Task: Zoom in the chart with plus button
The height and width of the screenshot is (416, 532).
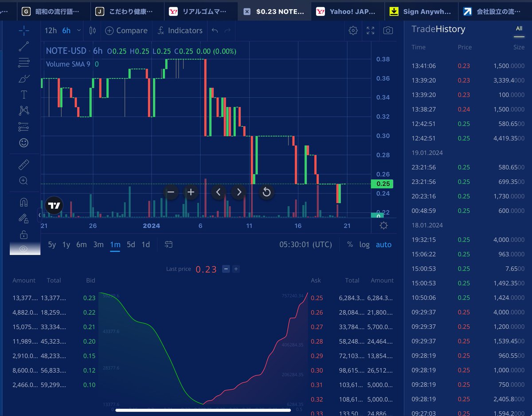Action: pyautogui.click(x=191, y=192)
